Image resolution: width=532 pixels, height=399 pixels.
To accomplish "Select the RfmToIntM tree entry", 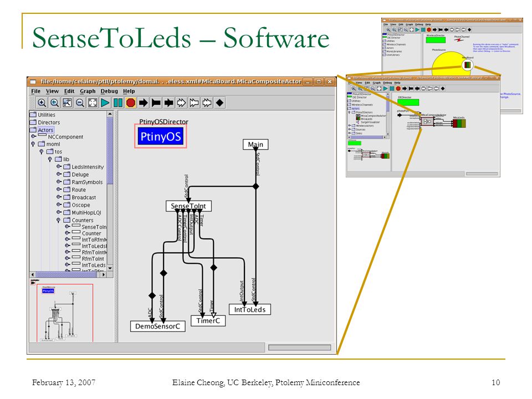I will tap(90, 253).
